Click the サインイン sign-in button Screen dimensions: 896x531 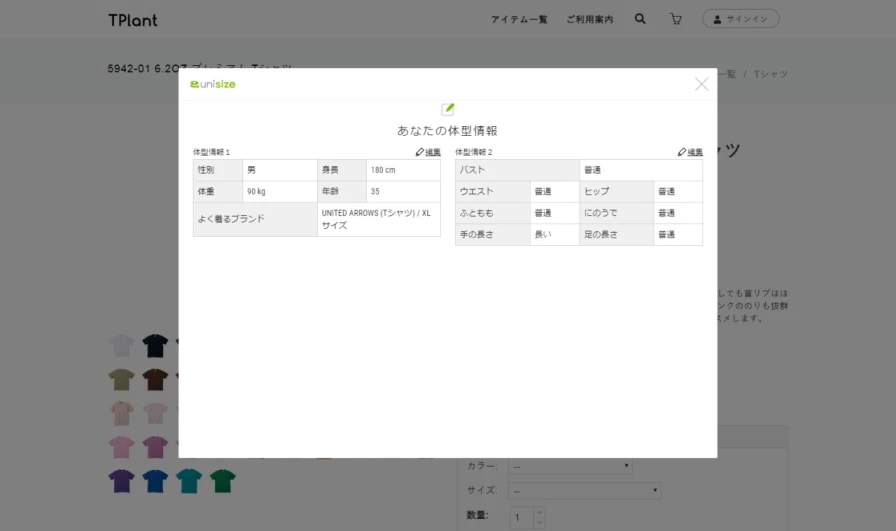pos(740,19)
